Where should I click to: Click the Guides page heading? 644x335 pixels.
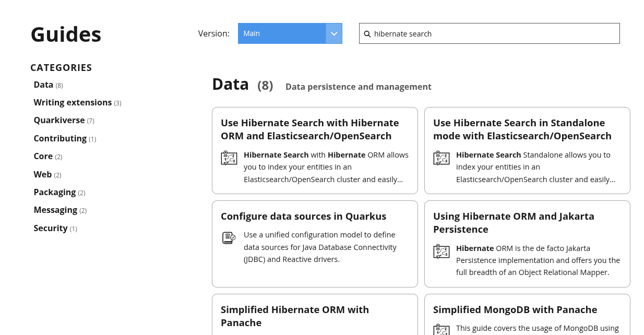[x=66, y=34]
